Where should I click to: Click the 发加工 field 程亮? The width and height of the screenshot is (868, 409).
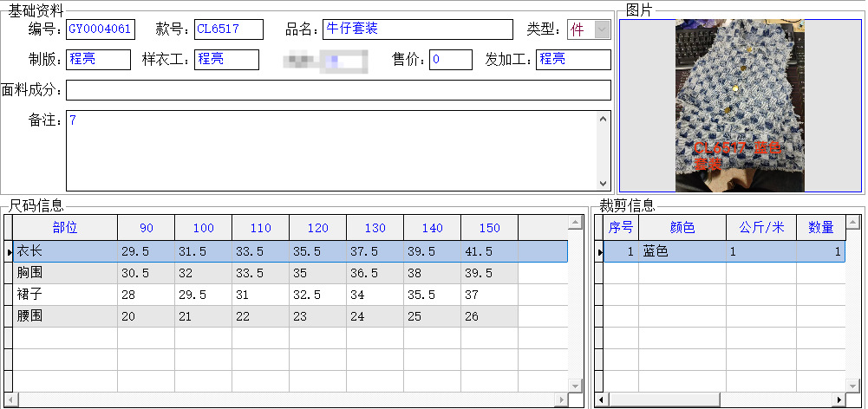coord(573,60)
